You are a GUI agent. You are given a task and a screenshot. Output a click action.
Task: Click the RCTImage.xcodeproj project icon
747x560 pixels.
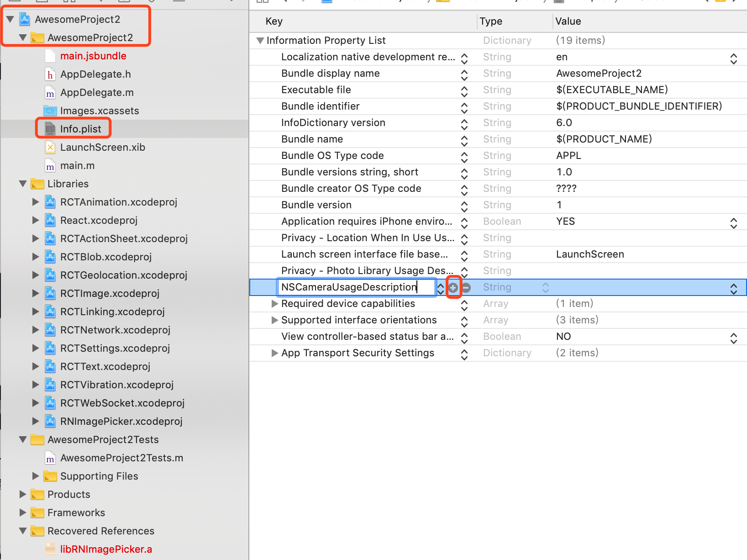click(x=51, y=293)
